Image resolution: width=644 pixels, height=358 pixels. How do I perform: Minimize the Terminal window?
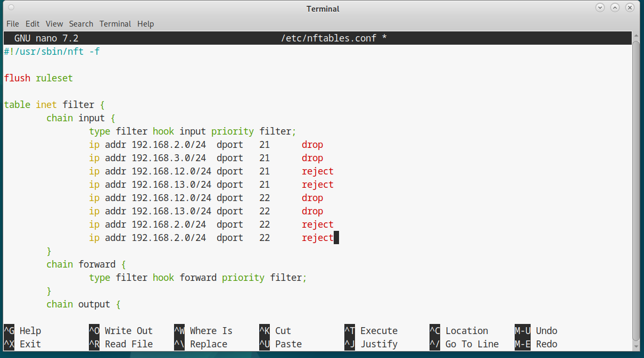[x=600, y=8]
